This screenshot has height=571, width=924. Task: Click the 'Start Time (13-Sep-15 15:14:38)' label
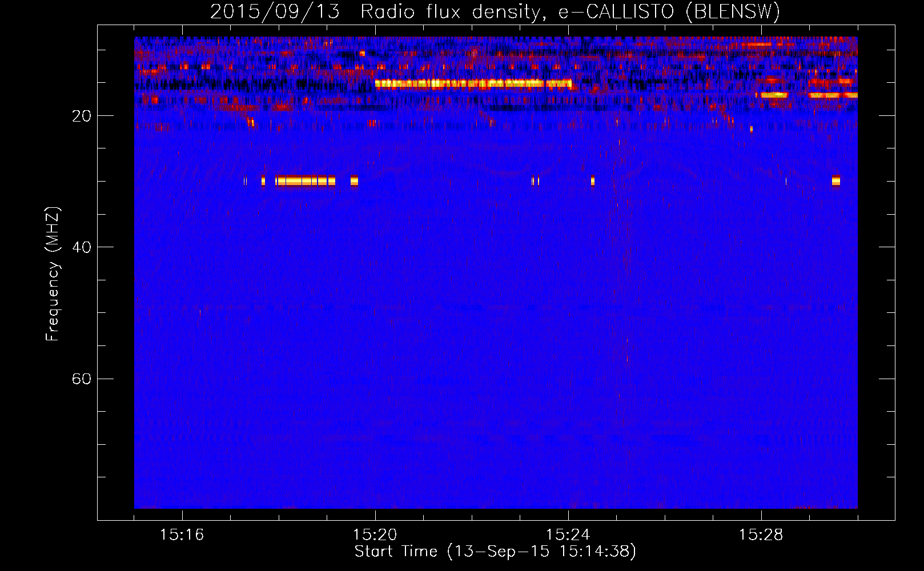coord(495,552)
